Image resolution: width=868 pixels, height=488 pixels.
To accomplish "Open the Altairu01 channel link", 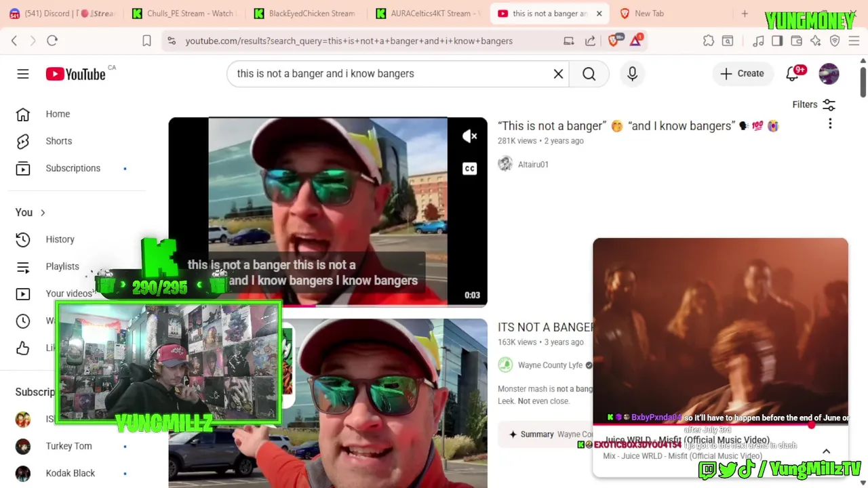I will pos(533,165).
